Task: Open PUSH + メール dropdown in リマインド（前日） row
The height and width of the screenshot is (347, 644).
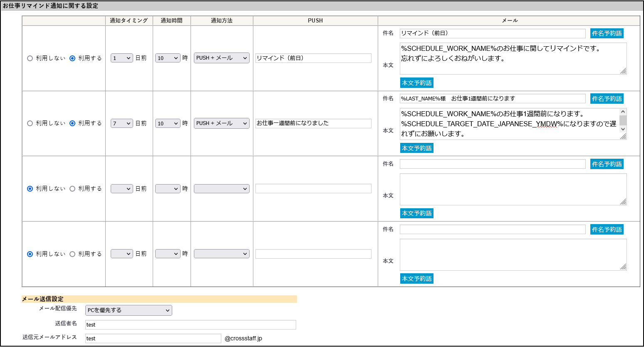Action: tap(222, 58)
